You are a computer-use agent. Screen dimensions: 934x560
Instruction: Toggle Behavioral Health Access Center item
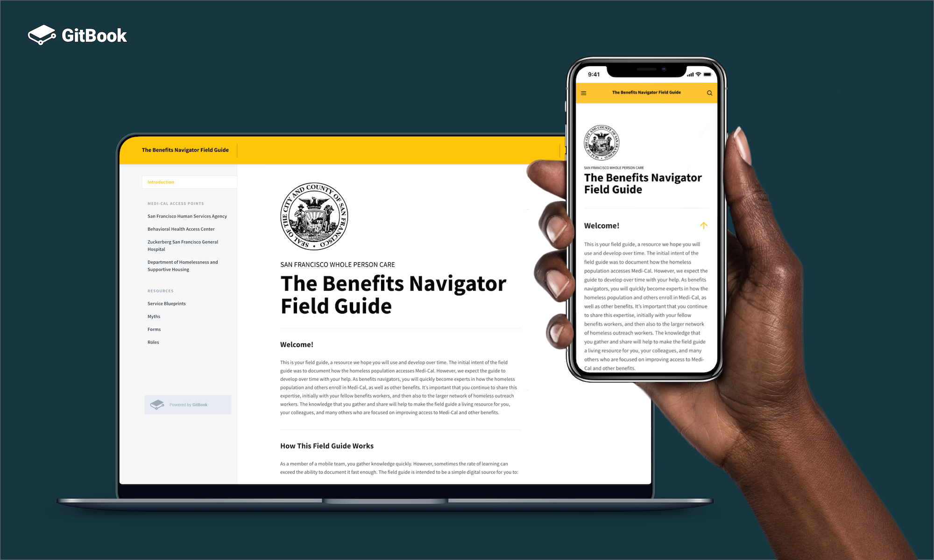tap(181, 229)
